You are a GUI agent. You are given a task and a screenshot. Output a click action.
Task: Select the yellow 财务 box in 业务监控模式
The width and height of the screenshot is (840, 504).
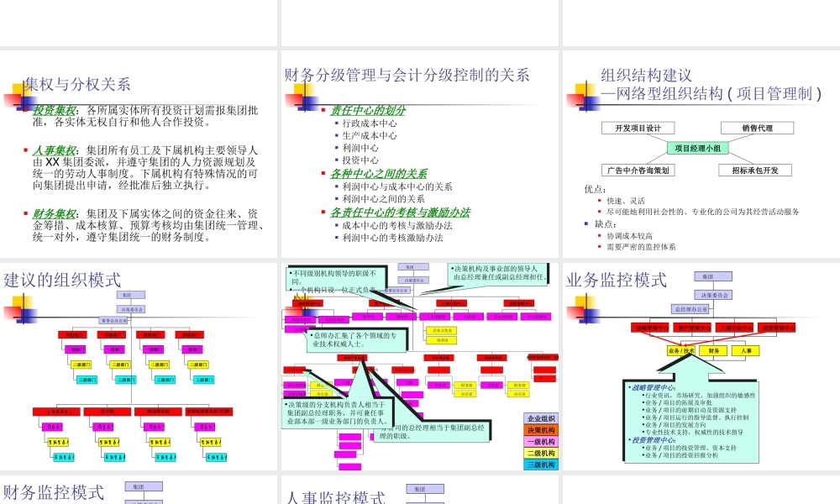(x=713, y=350)
